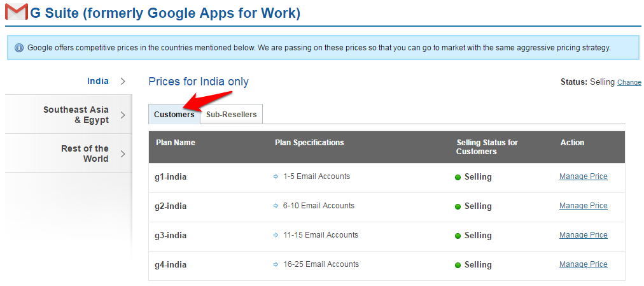Image resolution: width=644 pixels, height=286 pixels.
Task: Switch to the Customers tab
Action: coord(174,115)
